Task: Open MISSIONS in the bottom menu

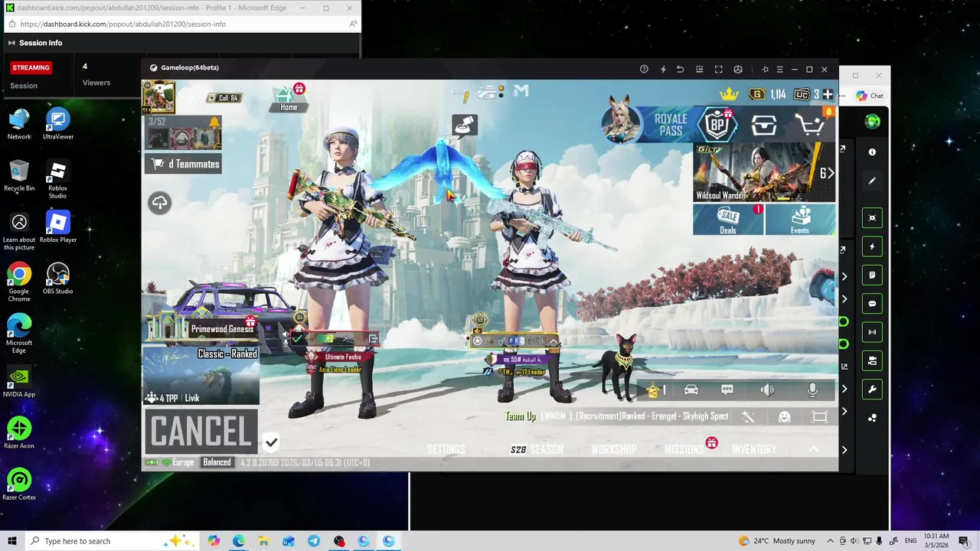Action: click(684, 449)
